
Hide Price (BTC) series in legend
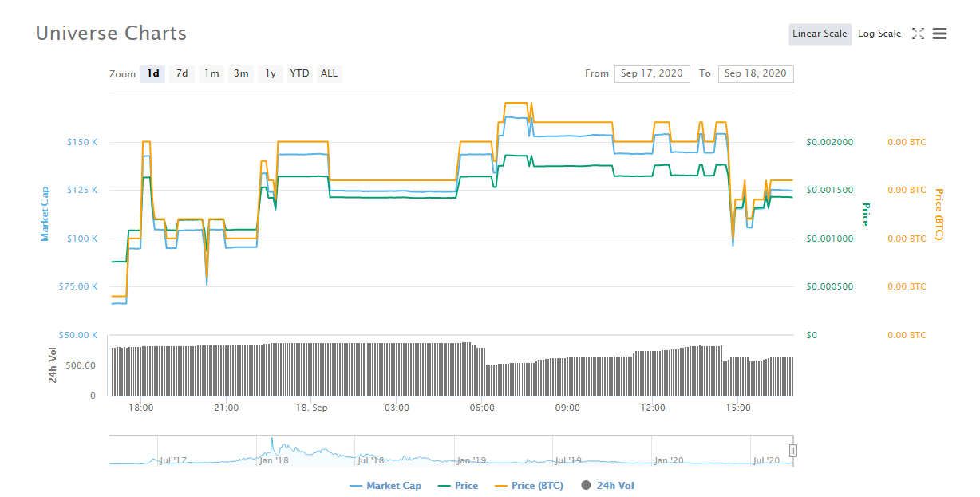(529, 486)
